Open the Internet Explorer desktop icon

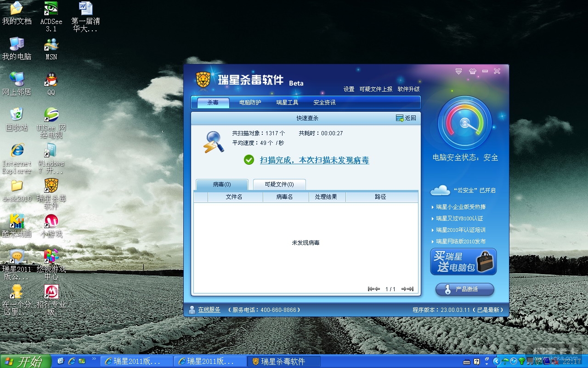[x=17, y=159]
